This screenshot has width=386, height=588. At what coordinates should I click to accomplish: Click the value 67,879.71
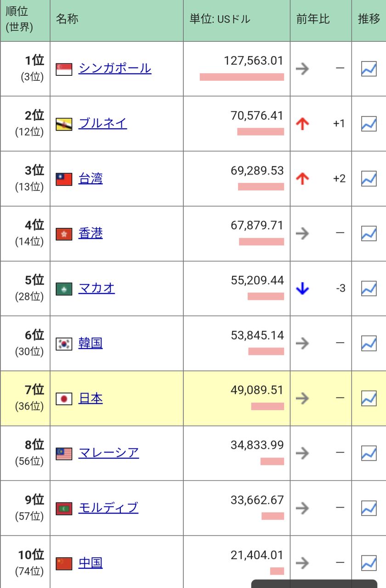coord(257,225)
